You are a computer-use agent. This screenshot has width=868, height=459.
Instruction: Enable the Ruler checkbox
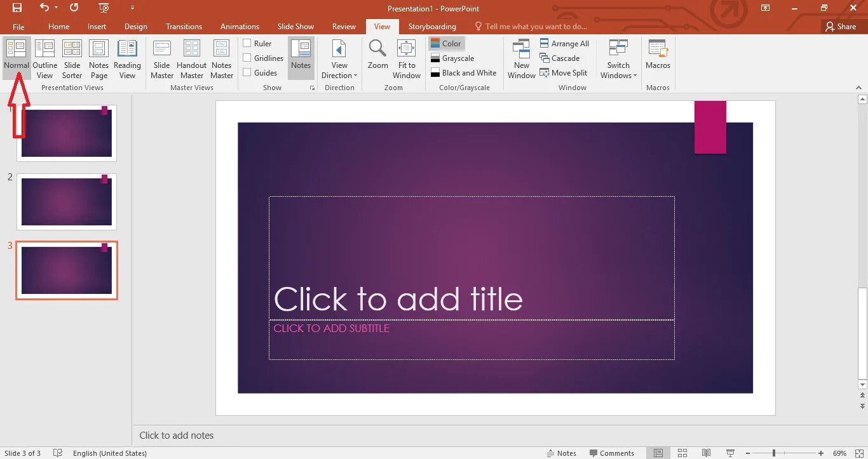(257, 44)
